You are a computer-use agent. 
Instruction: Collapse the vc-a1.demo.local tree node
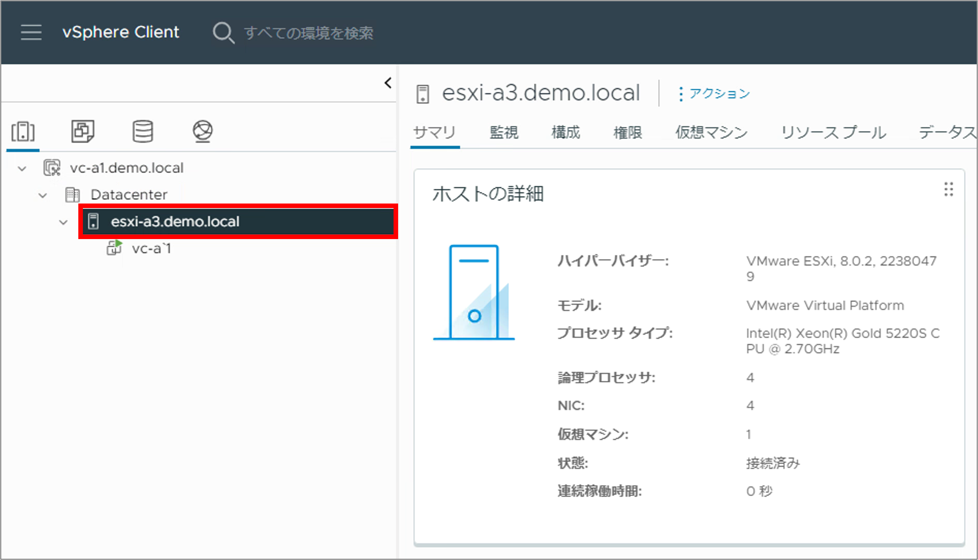pyautogui.click(x=22, y=169)
